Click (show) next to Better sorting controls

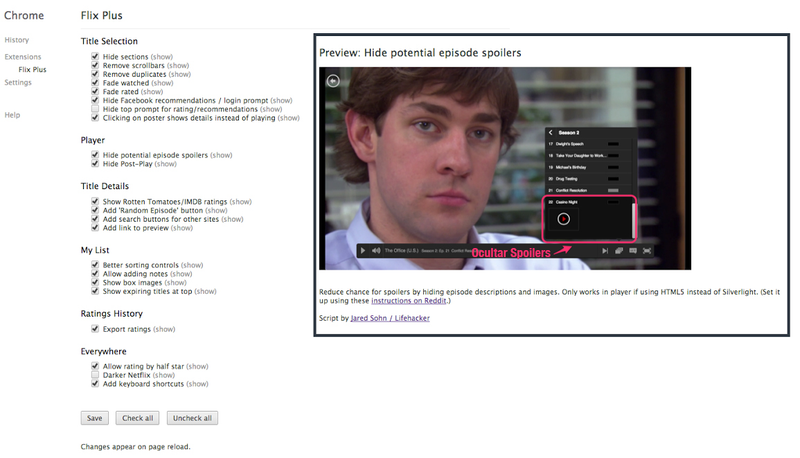pyautogui.click(x=192, y=265)
